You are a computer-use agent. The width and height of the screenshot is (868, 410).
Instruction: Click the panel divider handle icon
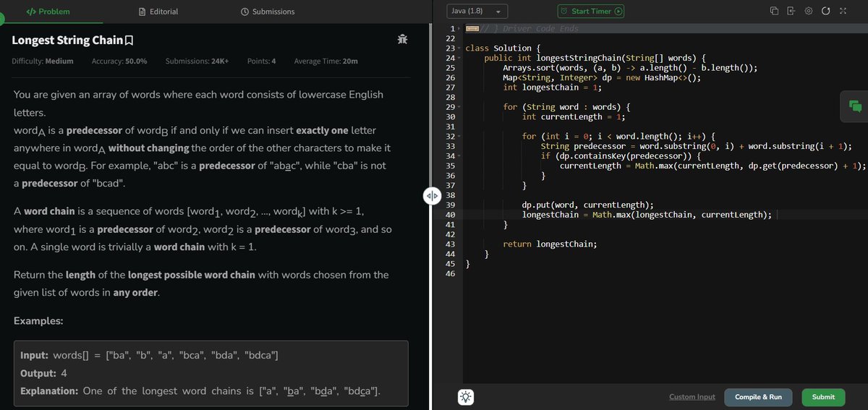click(431, 195)
